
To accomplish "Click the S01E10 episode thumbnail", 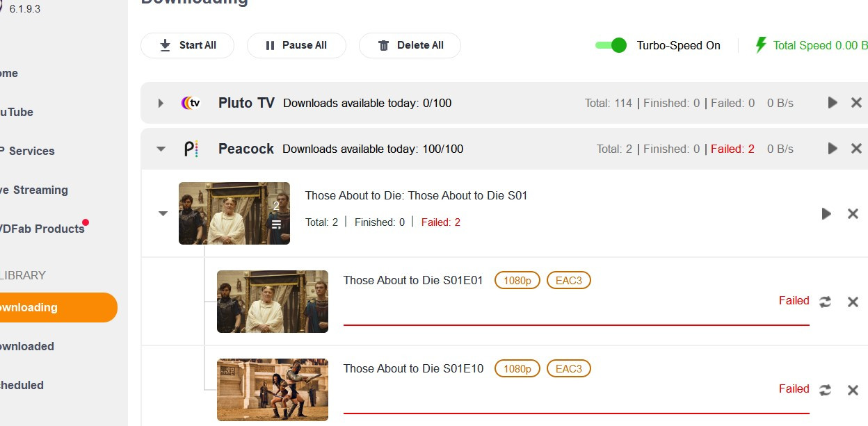I will (272, 389).
